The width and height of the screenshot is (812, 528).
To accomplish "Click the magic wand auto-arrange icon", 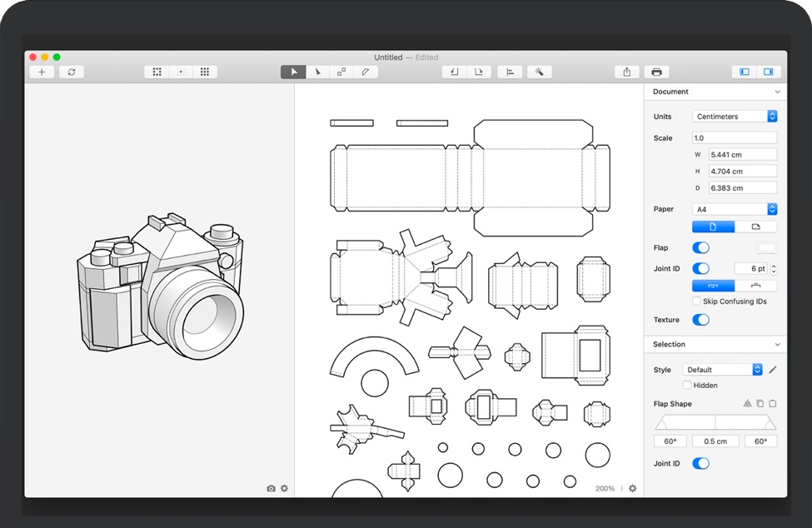I will point(539,72).
